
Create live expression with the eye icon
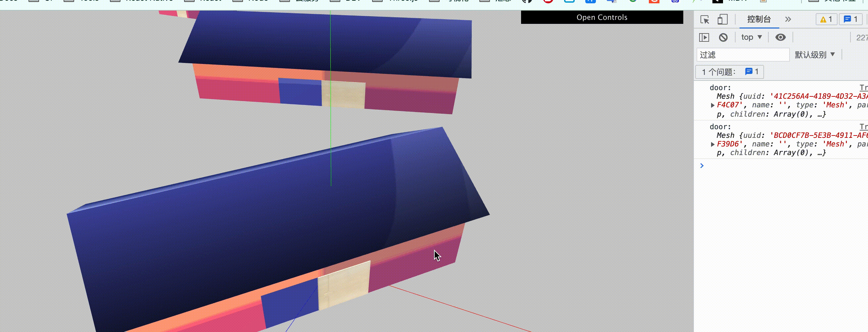tap(780, 37)
